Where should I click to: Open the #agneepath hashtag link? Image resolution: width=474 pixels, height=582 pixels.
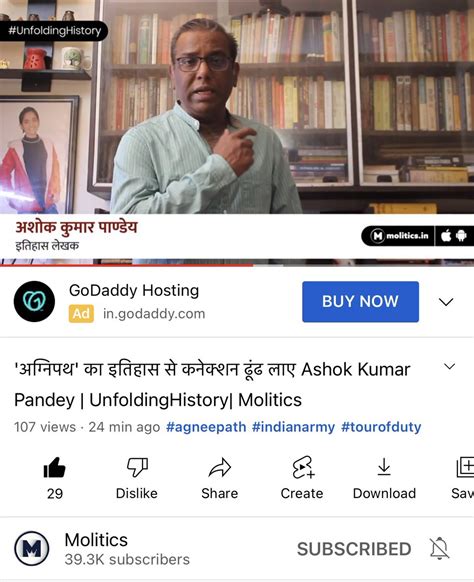[206, 427]
